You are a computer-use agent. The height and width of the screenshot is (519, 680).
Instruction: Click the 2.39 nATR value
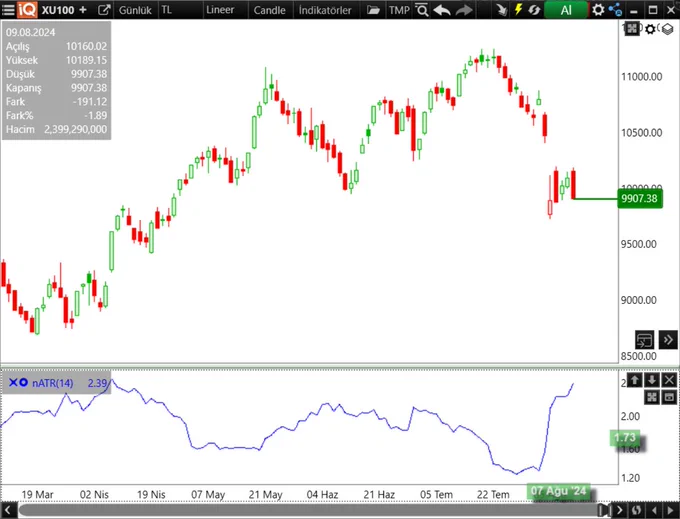97,383
